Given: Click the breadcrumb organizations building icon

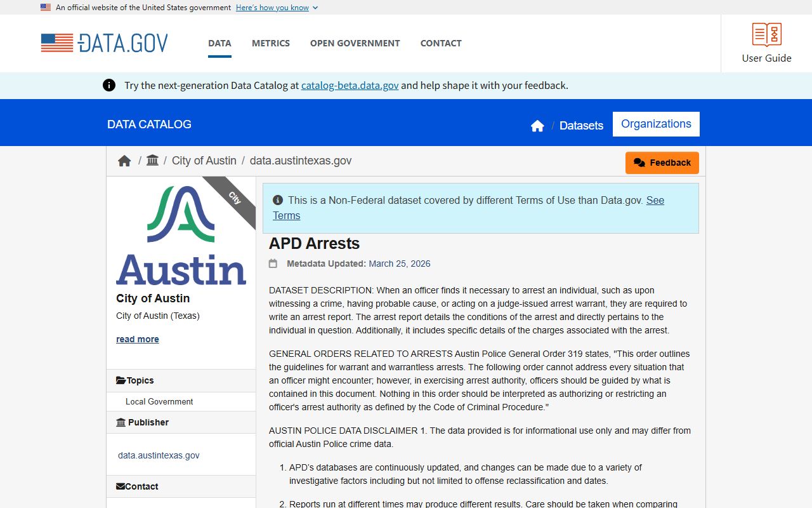Looking at the screenshot, I should [152, 161].
